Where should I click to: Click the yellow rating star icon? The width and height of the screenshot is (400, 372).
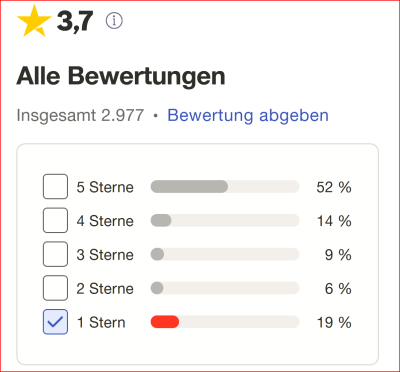click(34, 21)
